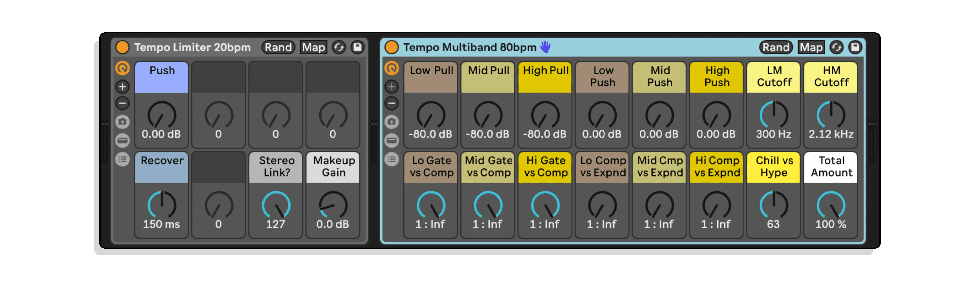
Task: Click Map button in Tempo Limiter rack
Action: [x=313, y=47]
